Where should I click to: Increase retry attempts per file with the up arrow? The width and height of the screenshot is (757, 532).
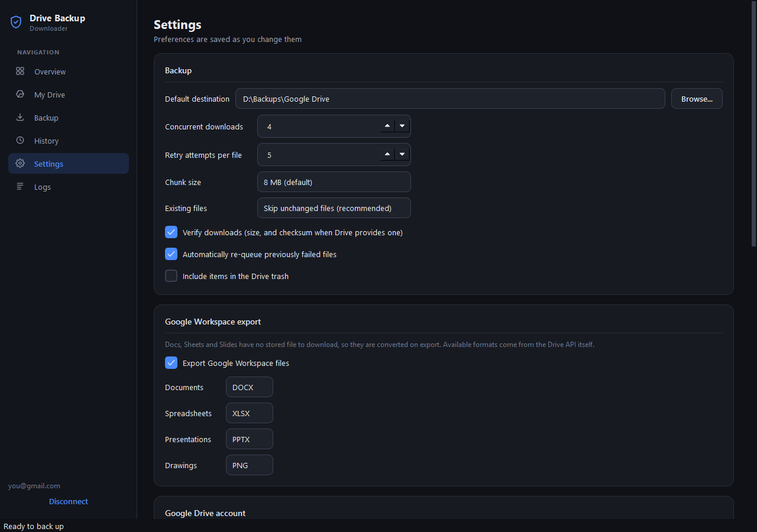387,154
